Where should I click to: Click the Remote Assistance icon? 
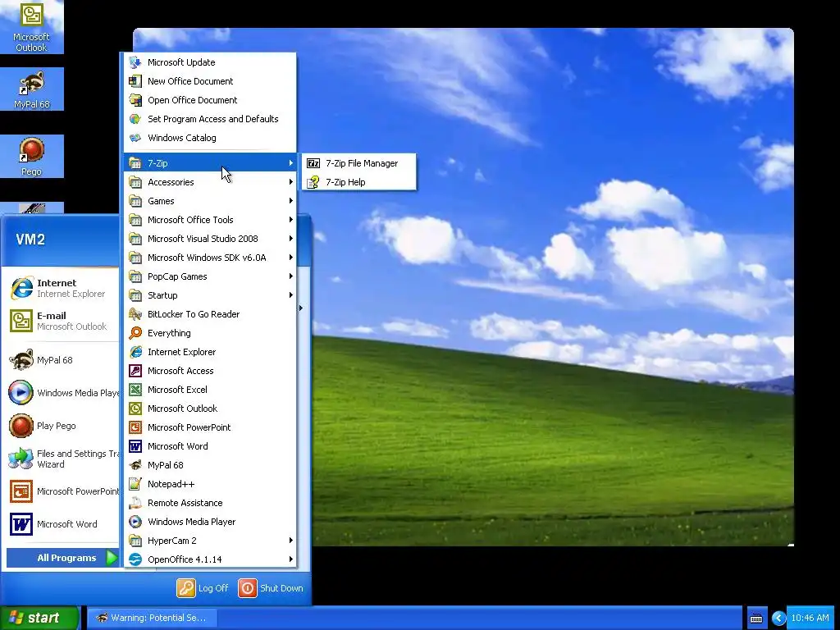pyautogui.click(x=135, y=503)
